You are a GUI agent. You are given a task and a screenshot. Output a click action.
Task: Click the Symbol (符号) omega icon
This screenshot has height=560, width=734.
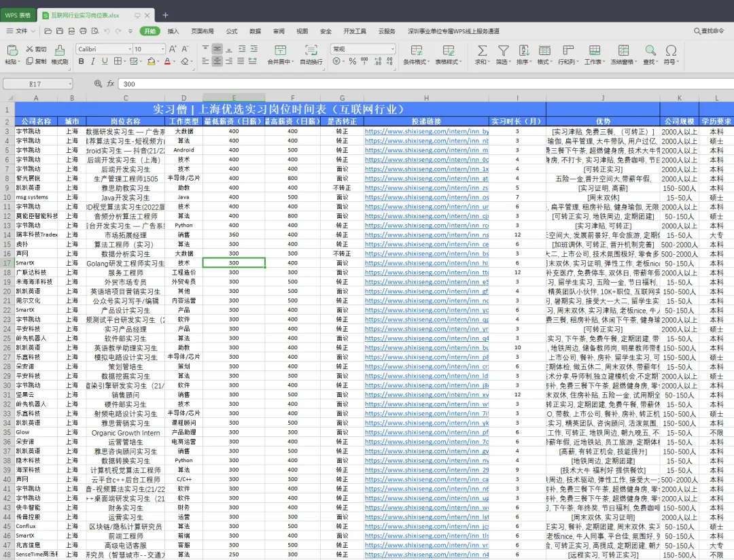[x=671, y=50]
